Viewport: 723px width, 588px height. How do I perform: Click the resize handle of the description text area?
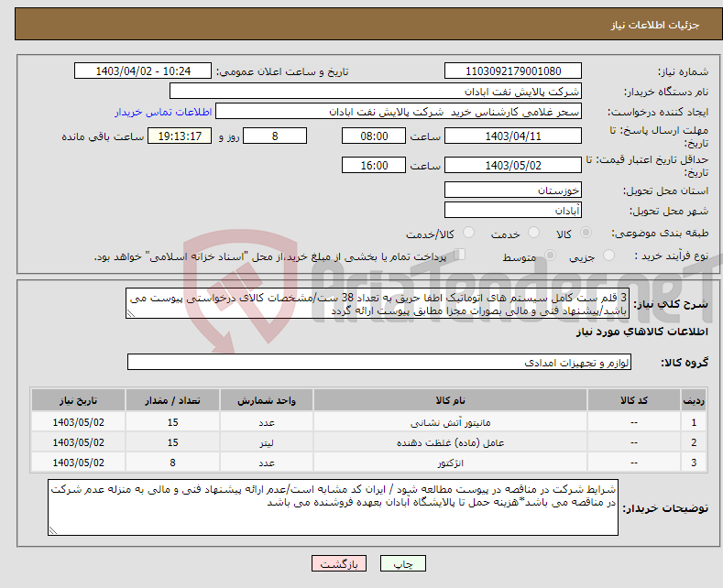tap(131, 313)
